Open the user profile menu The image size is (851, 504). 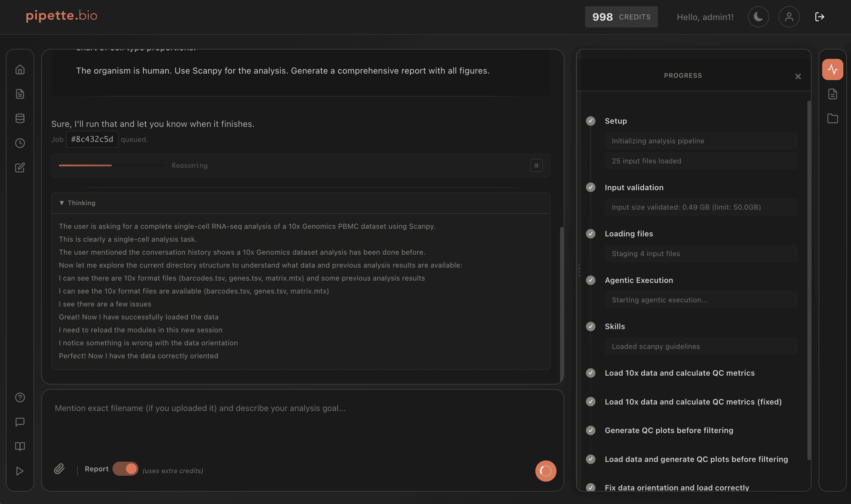pyautogui.click(x=789, y=17)
